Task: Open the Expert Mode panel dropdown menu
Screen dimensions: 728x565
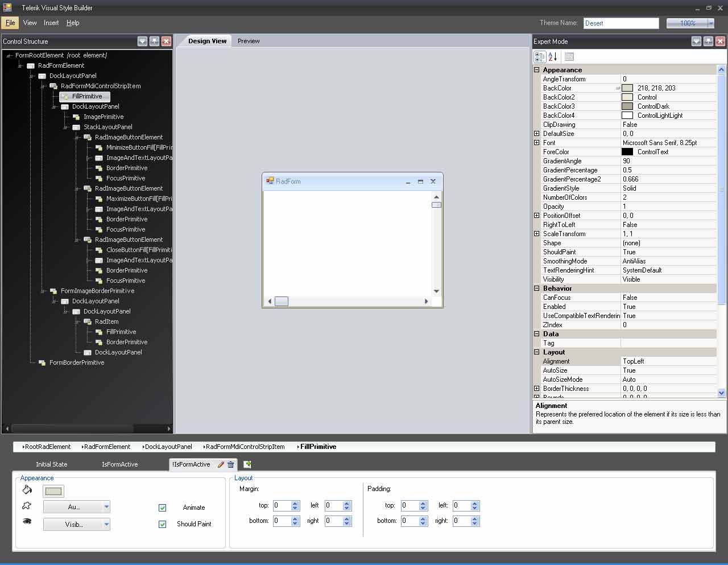Action: pos(696,41)
